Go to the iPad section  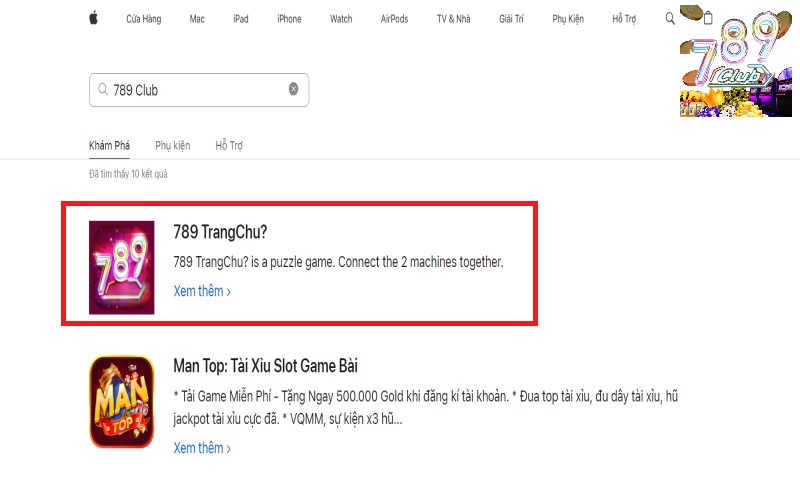(x=241, y=19)
